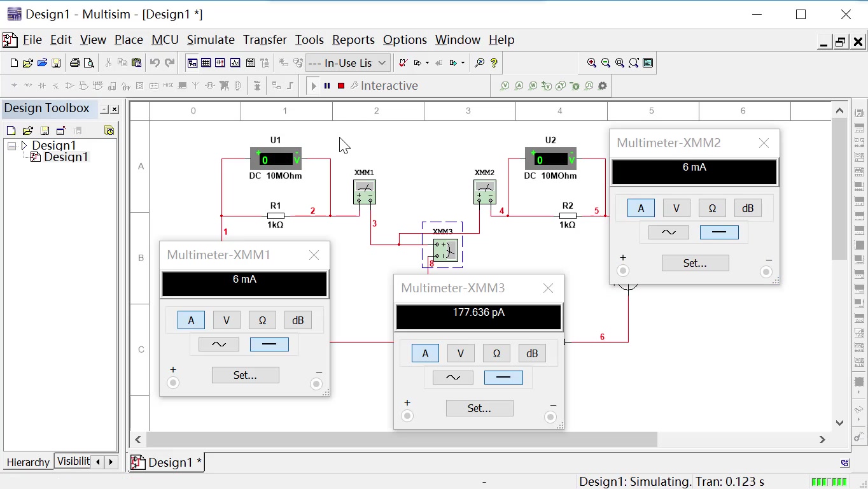Set XMM2 multimeter to AC mode
This screenshot has height=489, width=868.
[669, 232]
